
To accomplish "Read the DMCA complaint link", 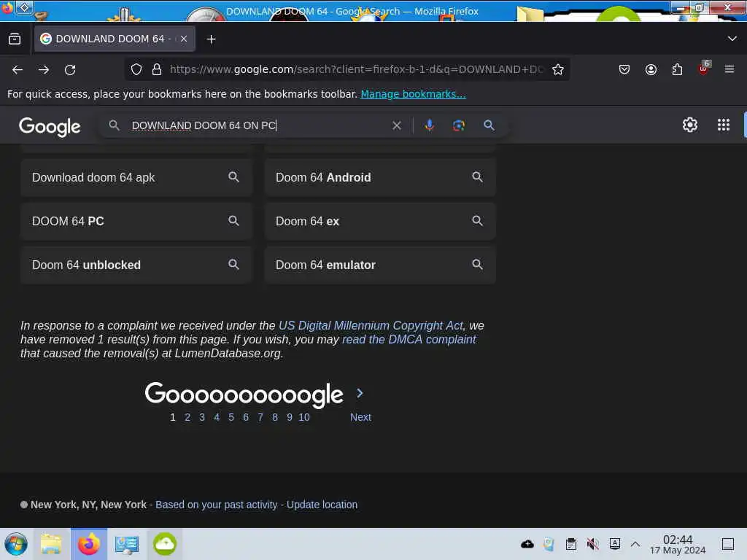I will 409,339.
